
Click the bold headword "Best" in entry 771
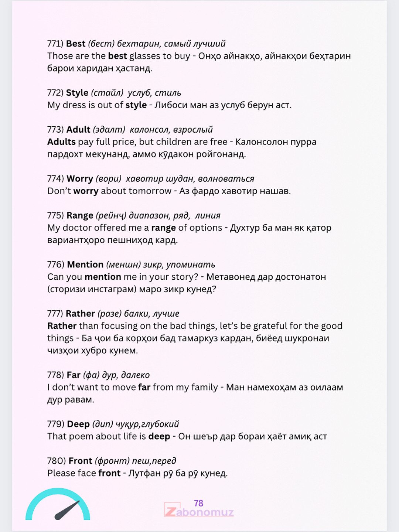tap(76, 44)
